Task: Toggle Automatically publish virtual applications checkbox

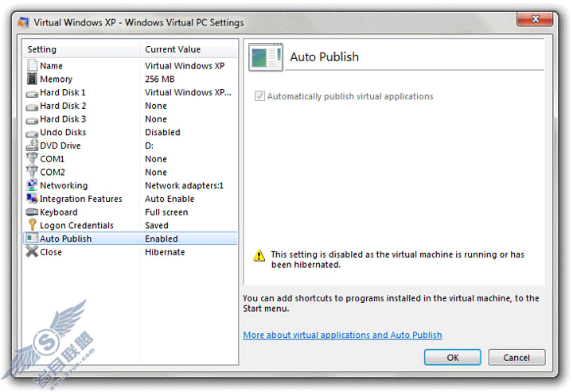Action: [259, 96]
